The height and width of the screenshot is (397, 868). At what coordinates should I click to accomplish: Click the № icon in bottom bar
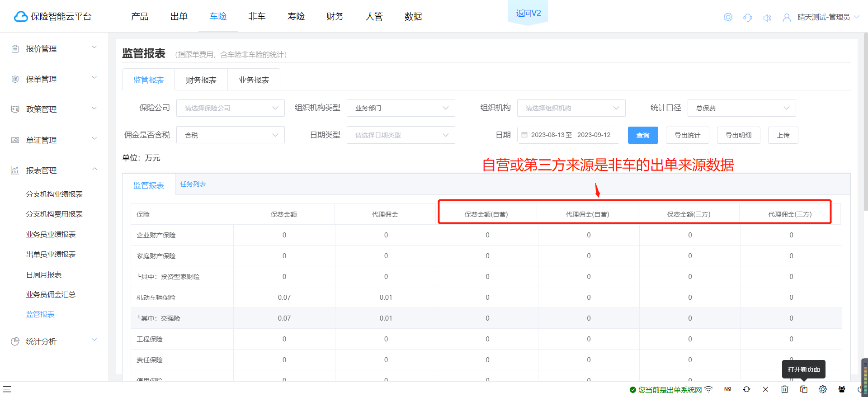coord(727,389)
